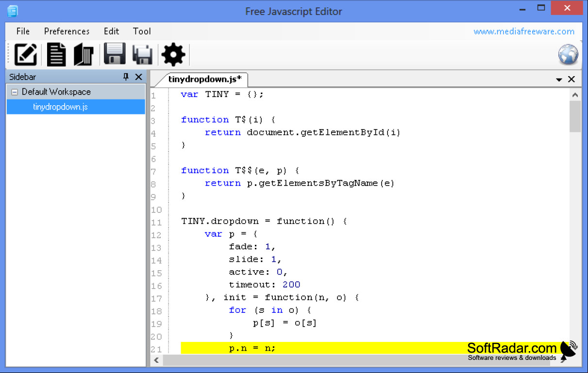Click 'p.getElementsByTagName(e)' in the code

point(321,183)
